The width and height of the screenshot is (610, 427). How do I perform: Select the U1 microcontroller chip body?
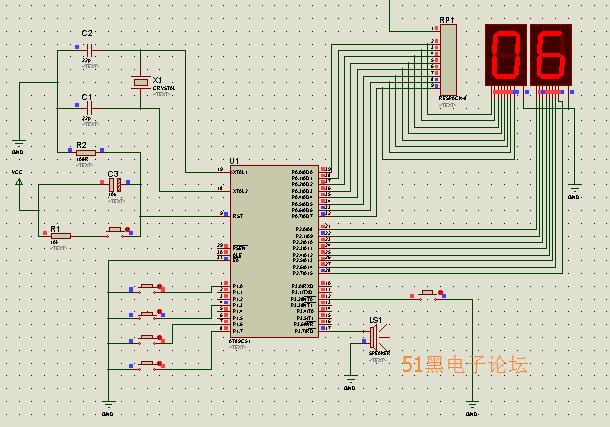pos(274,252)
